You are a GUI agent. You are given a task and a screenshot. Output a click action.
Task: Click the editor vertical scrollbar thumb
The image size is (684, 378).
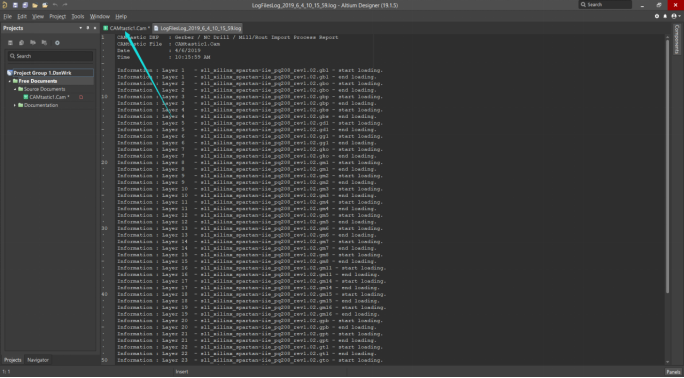point(667,166)
